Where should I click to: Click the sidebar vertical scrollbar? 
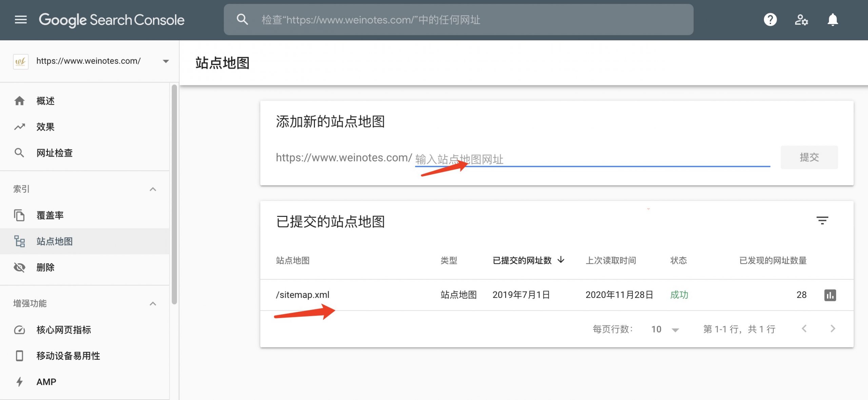tap(174, 194)
